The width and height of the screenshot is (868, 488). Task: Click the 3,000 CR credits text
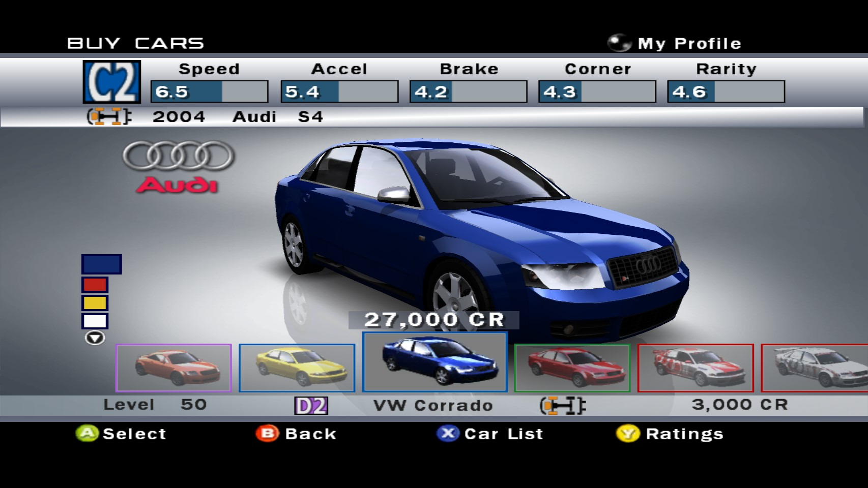[740, 405]
